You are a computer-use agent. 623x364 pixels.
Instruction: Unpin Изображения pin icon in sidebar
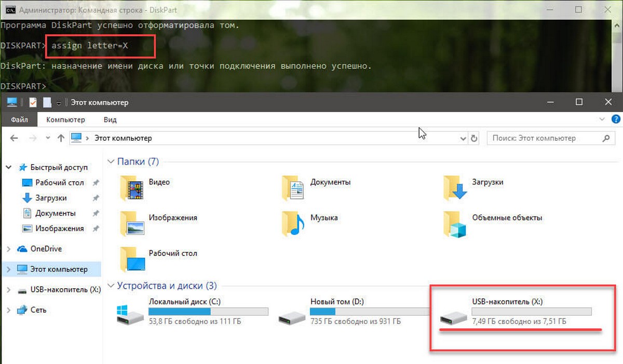tap(96, 228)
